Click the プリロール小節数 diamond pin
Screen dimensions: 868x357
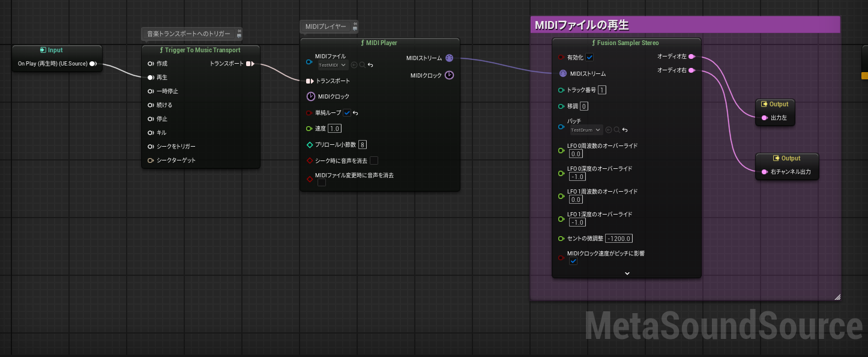point(310,145)
